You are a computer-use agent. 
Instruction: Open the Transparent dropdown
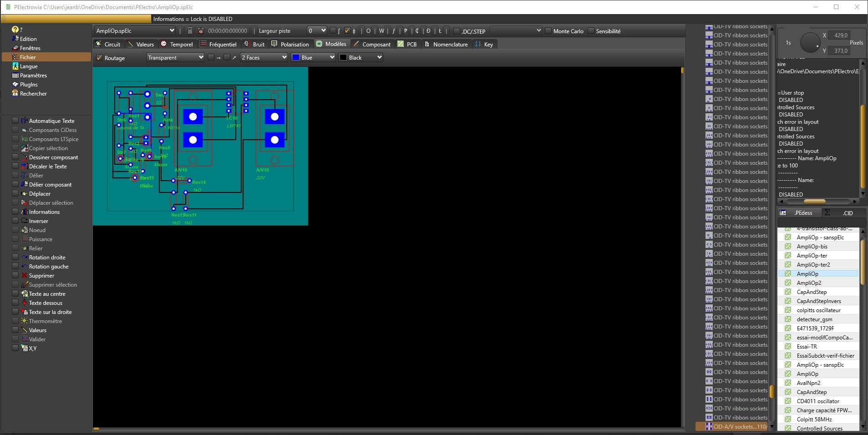[x=175, y=57]
